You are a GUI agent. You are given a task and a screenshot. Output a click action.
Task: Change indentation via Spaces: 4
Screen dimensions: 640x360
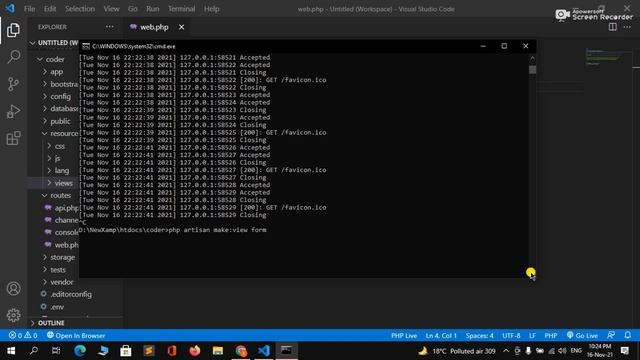pyautogui.click(x=479, y=336)
